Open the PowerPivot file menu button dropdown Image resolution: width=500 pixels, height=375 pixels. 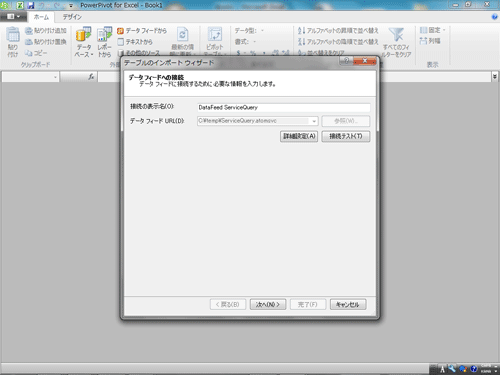(x=13, y=16)
